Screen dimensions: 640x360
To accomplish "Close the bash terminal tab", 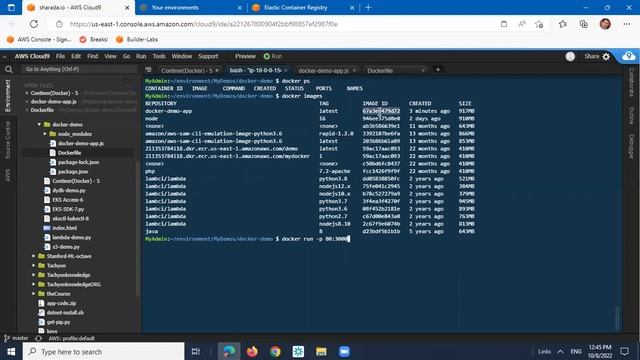I will tap(285, 71).
